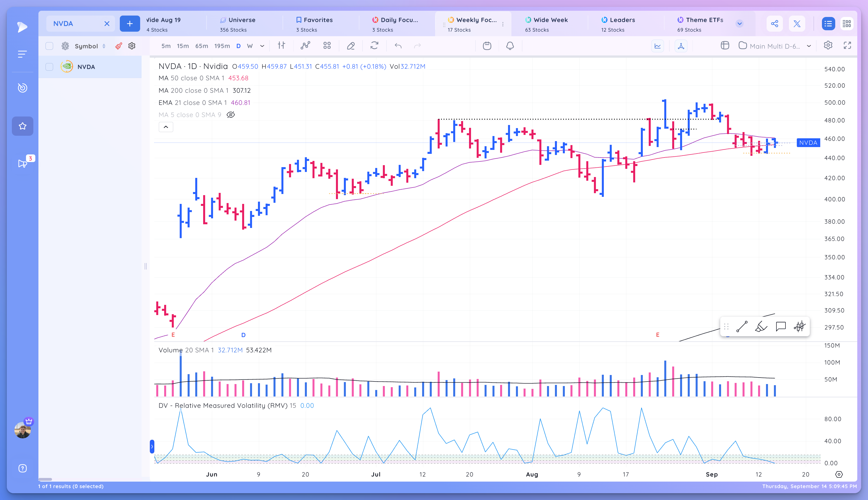The image size is (868, 500).
Task: Toggle the NVDA row checkbox
Action: (x=49, y=67)
